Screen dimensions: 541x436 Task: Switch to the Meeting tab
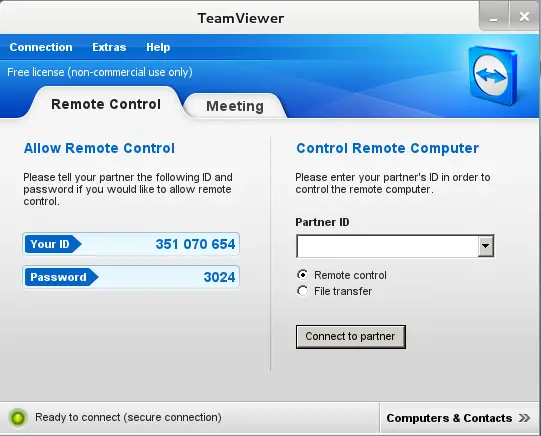(235, 106)
